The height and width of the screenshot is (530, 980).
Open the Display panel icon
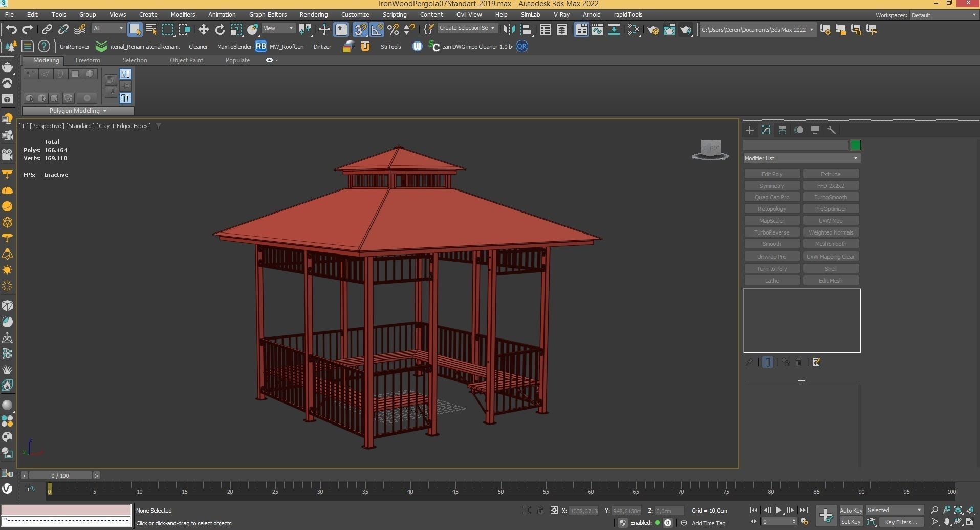point(815,130)
